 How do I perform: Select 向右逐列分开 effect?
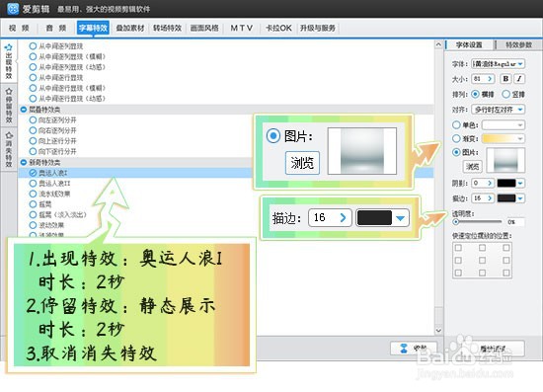click(53, 130)
